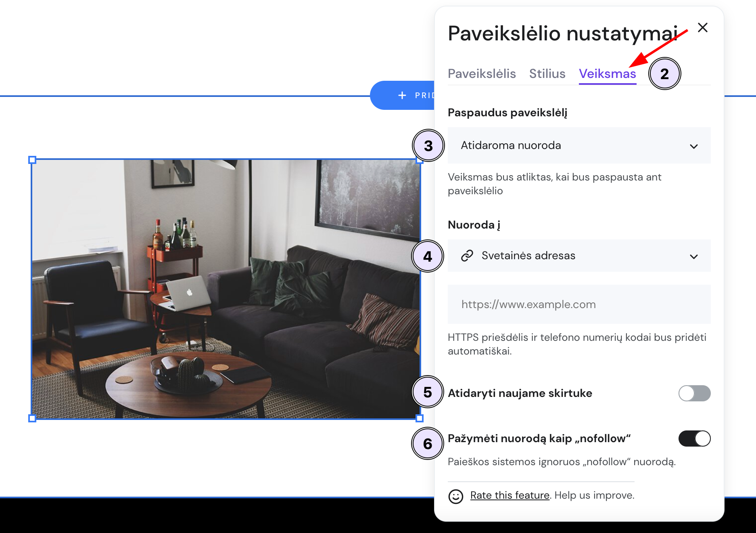756x533 pixels.
Task: Toggle off Pažymėti nuorodą kaip nofollow
Action: point(694,439)
